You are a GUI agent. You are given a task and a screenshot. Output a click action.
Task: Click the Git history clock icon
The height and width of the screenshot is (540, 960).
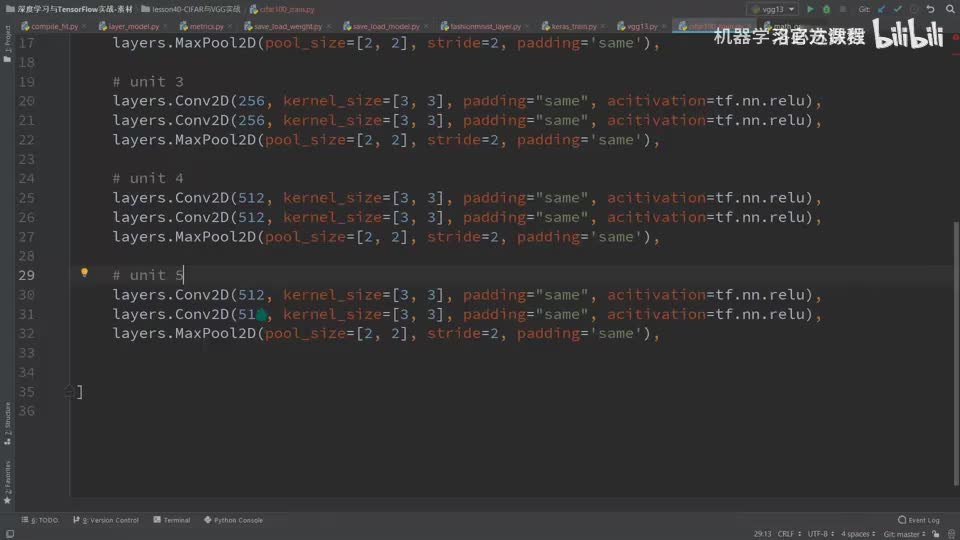(x=914, y=9)
